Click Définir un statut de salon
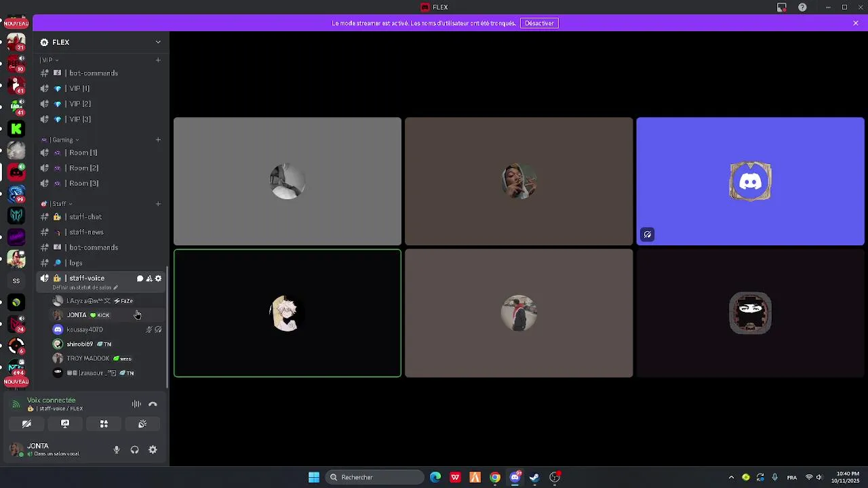The height and width of the screenshot is (488, 868). [85, 287]
